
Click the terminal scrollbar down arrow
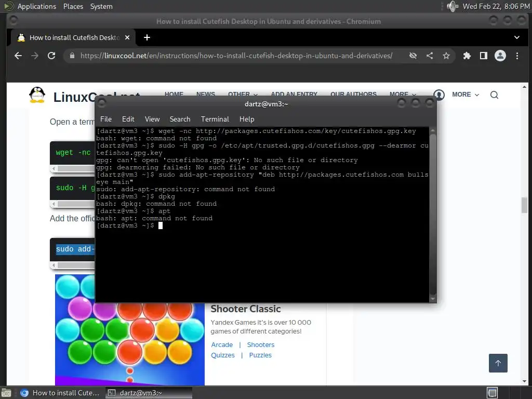point(433,299)
